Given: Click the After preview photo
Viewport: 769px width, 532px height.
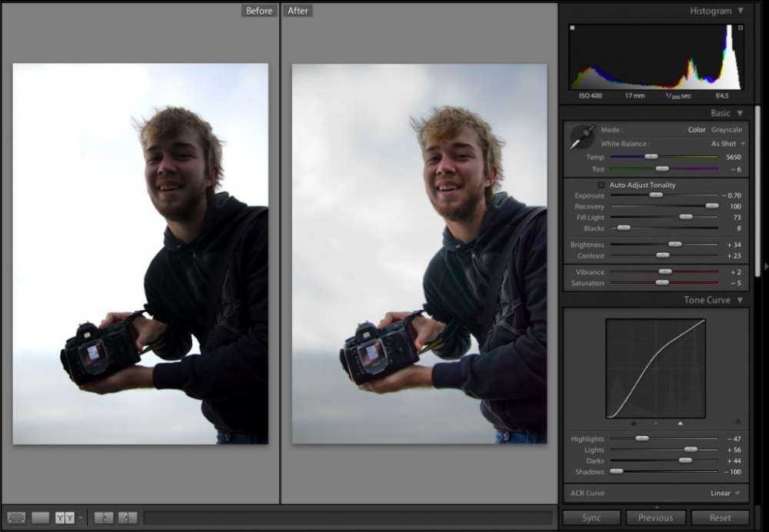Looking at the screenshot, I should tap(419, 254).
